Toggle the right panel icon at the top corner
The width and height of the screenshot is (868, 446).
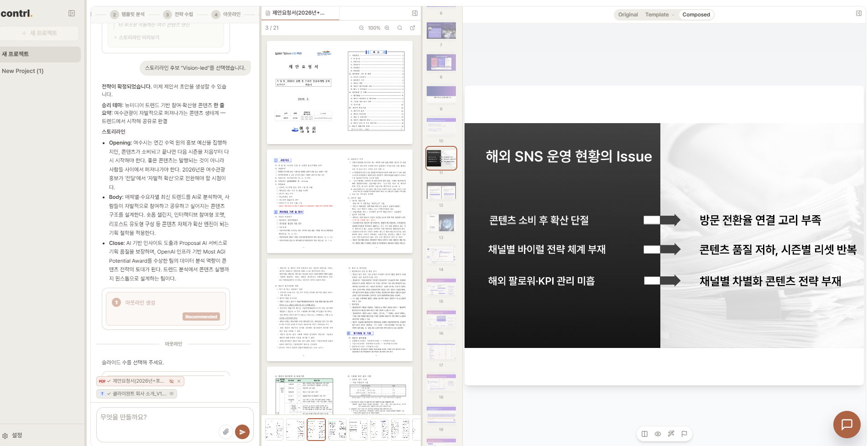coord(859,13)
